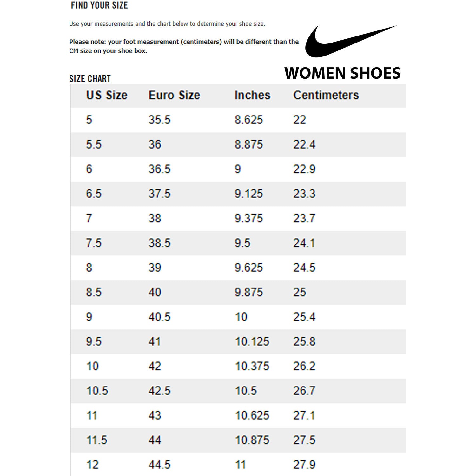Viewport: 476px width, 476px height.
Task: Click the 10.875 inches cell
Action: pyautogui.click(x=252, y=440)
